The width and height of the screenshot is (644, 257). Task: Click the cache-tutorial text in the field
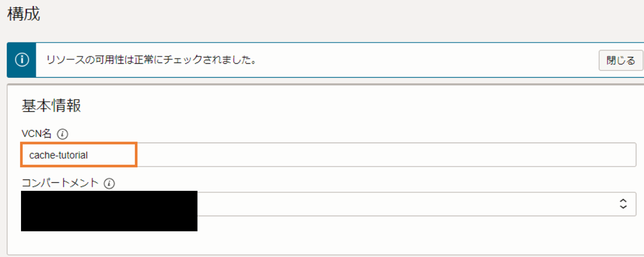coord(58,155)
